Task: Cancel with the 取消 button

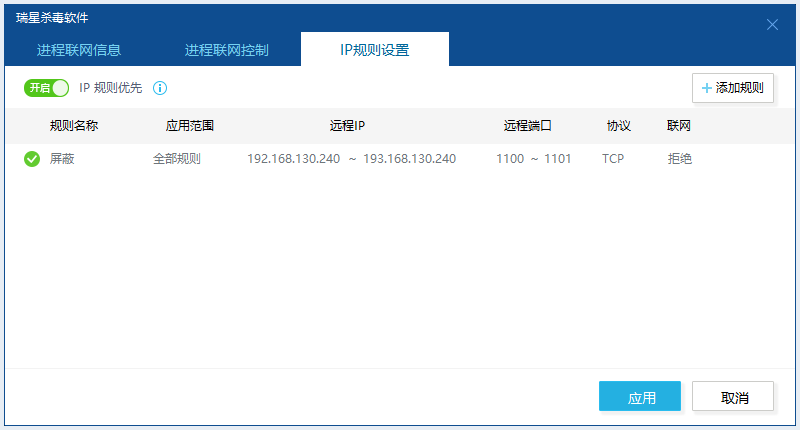Action: click(733, 396)
